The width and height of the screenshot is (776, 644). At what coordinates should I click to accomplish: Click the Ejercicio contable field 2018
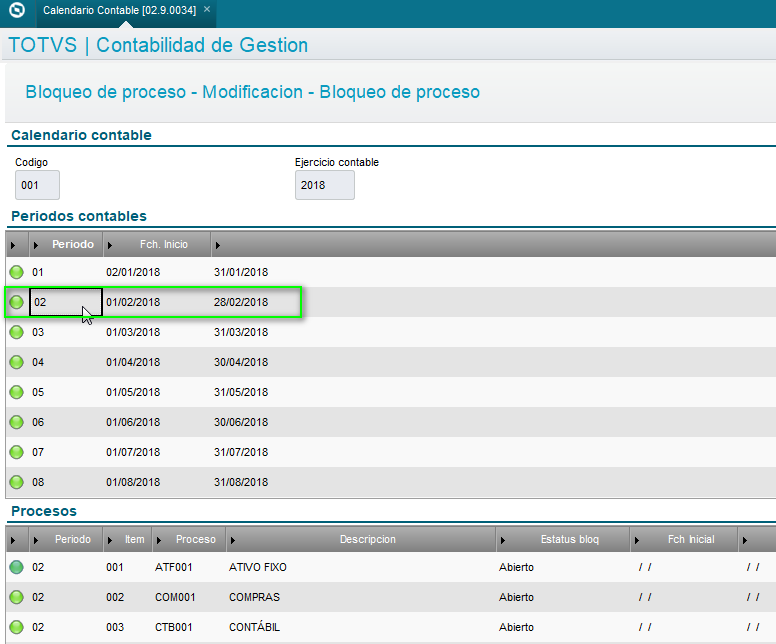tap(325, 185)
